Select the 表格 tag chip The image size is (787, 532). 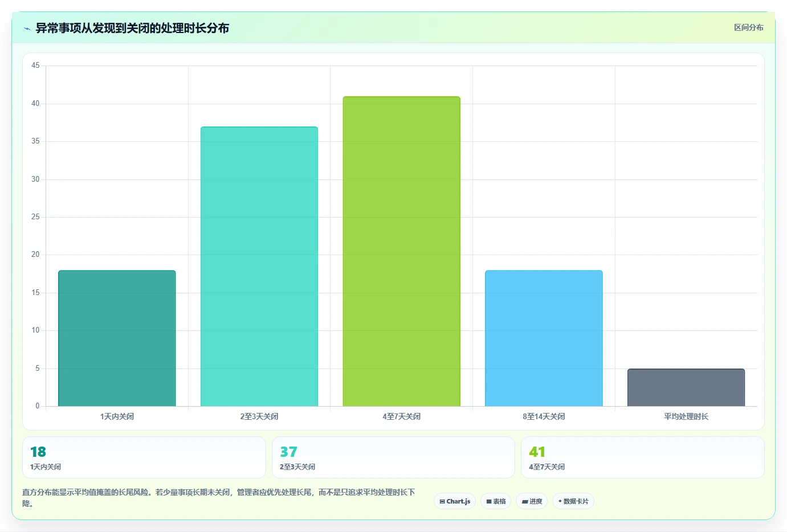(x=496, y=501)
